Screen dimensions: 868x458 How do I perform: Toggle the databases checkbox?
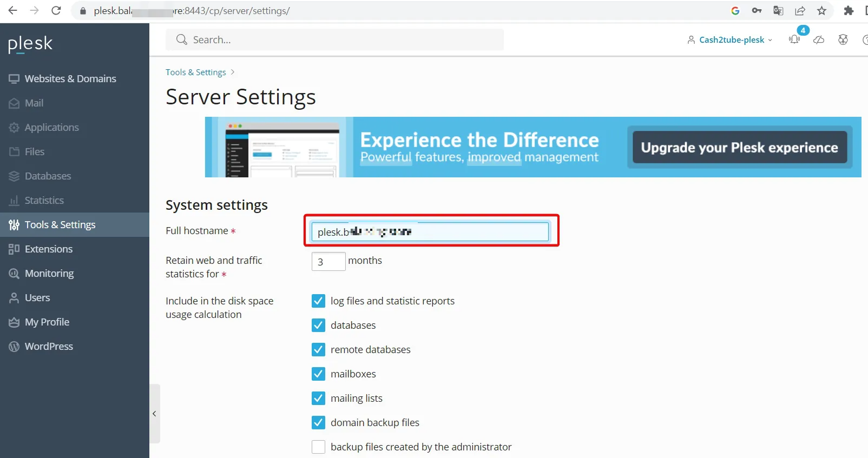318,326
